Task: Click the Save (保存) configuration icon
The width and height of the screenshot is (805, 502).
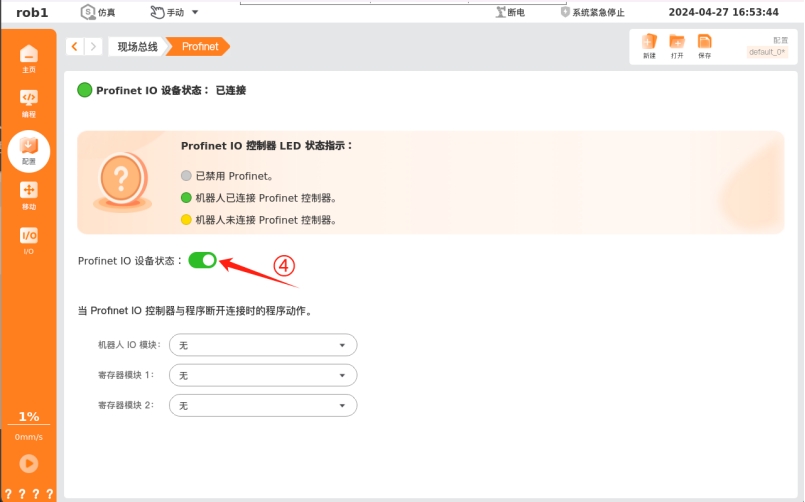Action: click(704, 46)
